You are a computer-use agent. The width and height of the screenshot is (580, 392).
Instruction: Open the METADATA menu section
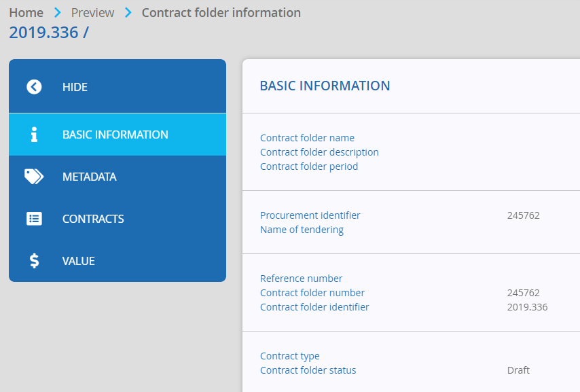coord(117,177)
